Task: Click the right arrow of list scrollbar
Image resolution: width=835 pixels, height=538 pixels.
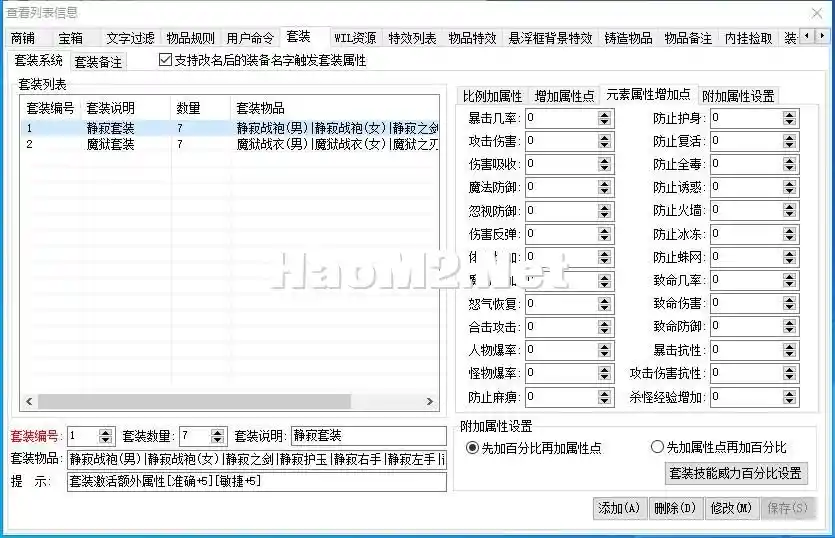Action: tap(430, 401)
